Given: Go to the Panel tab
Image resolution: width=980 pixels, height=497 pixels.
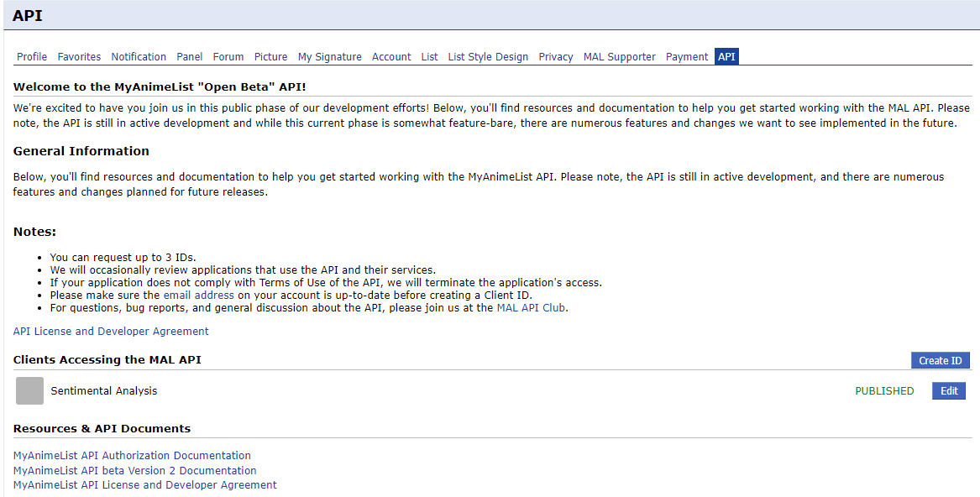Looking at the screenshot, I should point(190,57).
